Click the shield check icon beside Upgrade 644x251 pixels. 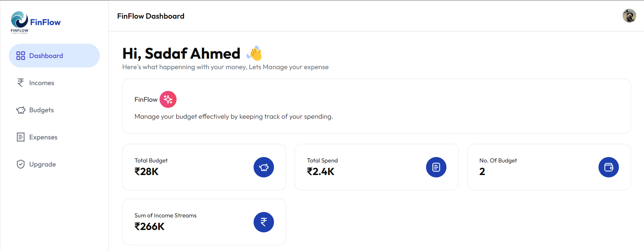[x=21, y=164]
